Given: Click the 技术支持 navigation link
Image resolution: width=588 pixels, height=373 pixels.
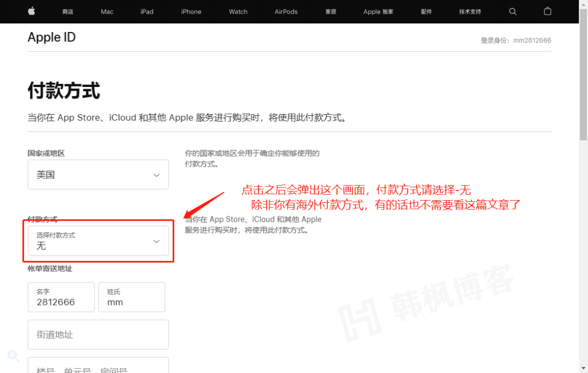Looking at the screenshot, I should click(x=469, y=11).
